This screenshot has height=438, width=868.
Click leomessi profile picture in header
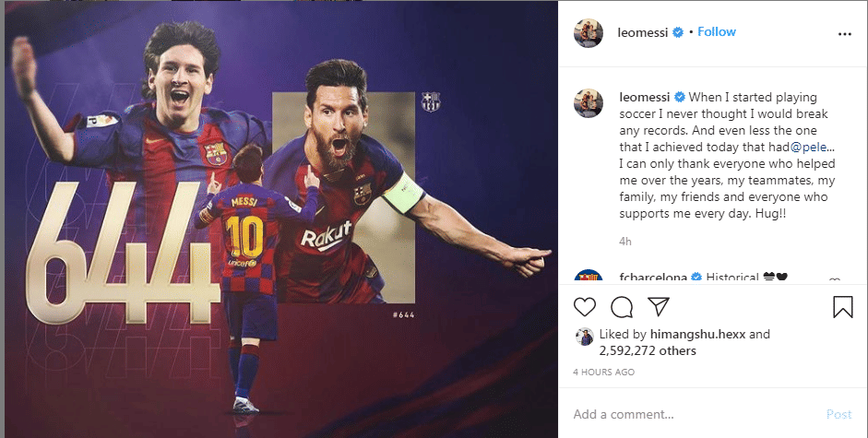click(x=588, y=32)
